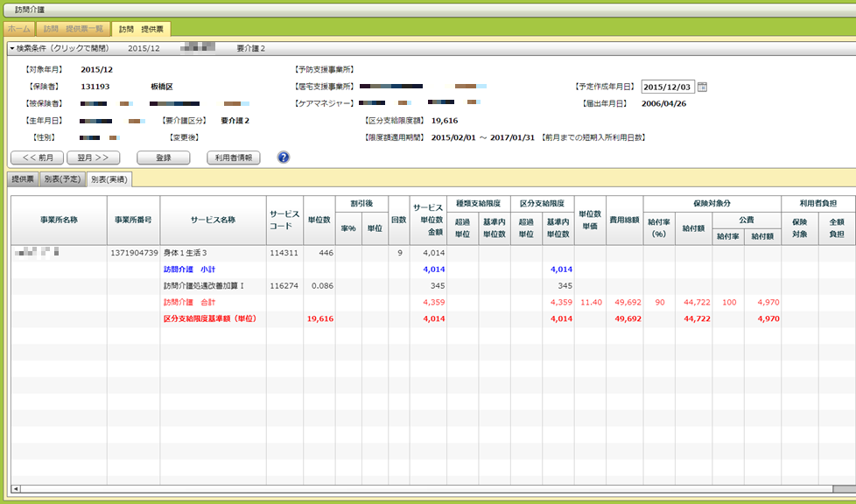Click the 事業所番号 column header
Image resolution: width=856 pixels, height=504 pixels.
[133, 220]
